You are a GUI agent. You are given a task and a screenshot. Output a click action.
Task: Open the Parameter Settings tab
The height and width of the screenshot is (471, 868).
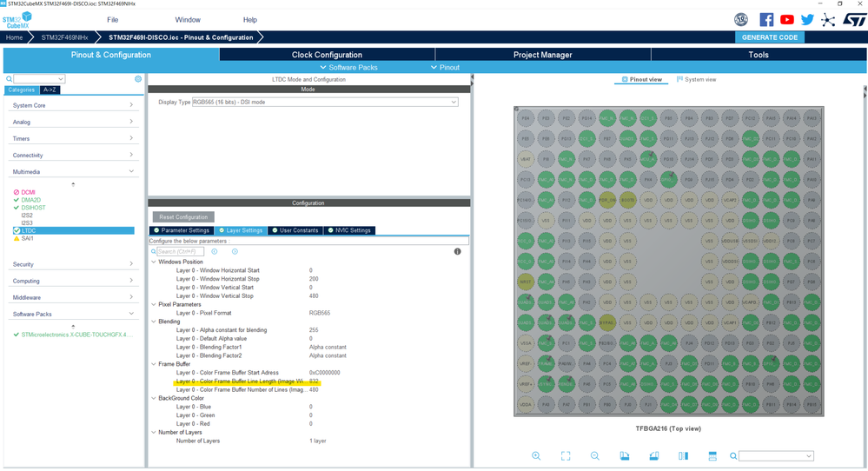[182, 230]
